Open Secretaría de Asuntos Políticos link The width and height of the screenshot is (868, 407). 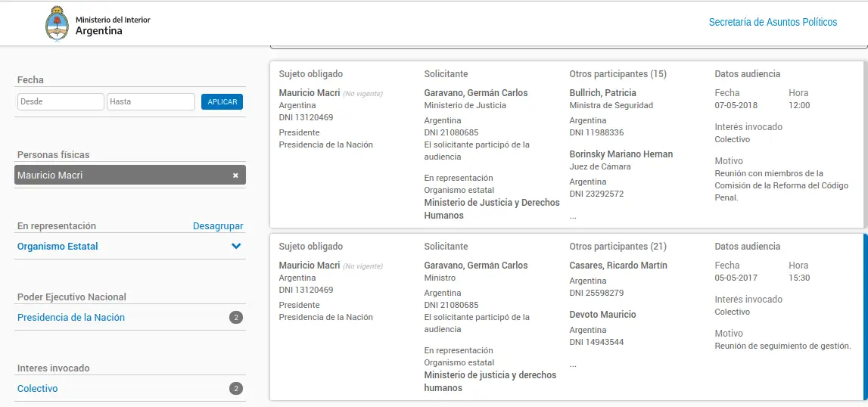[x=773, y=22]
